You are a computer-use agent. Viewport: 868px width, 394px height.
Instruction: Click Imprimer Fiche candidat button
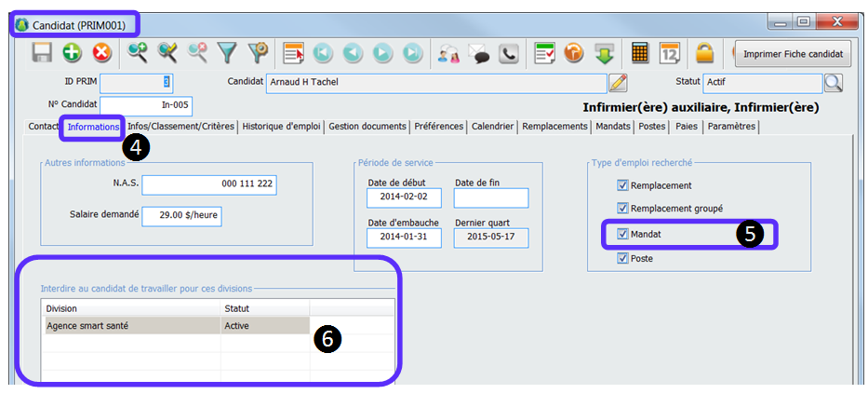793,54
